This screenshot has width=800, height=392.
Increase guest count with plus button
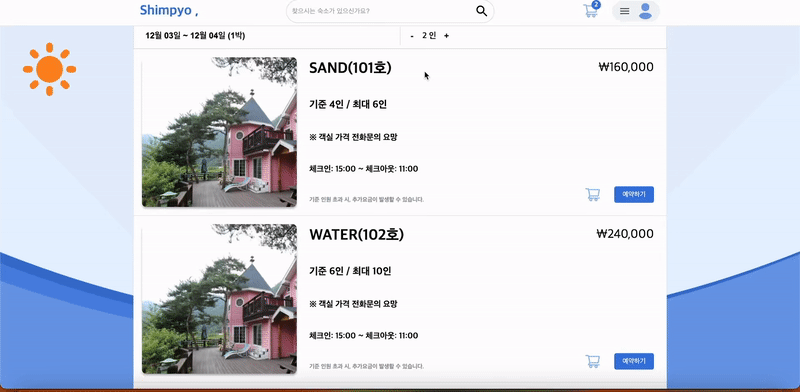[x=446, y=36]
